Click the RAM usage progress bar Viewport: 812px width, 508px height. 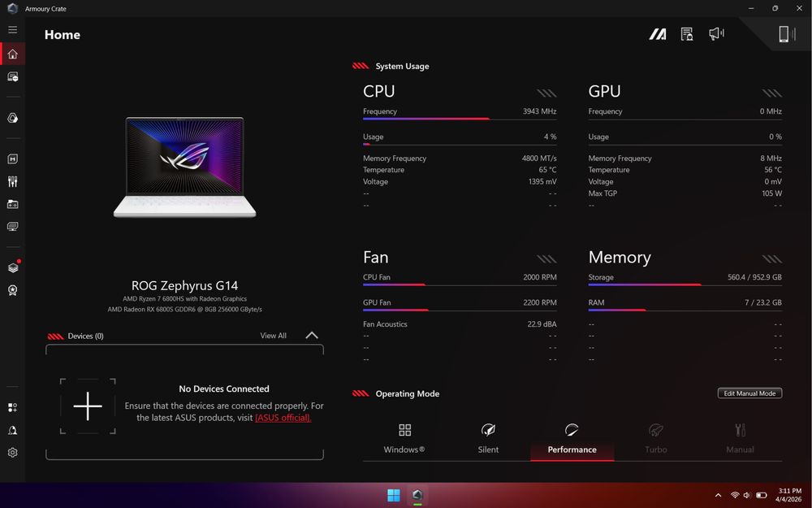(685, 310)
